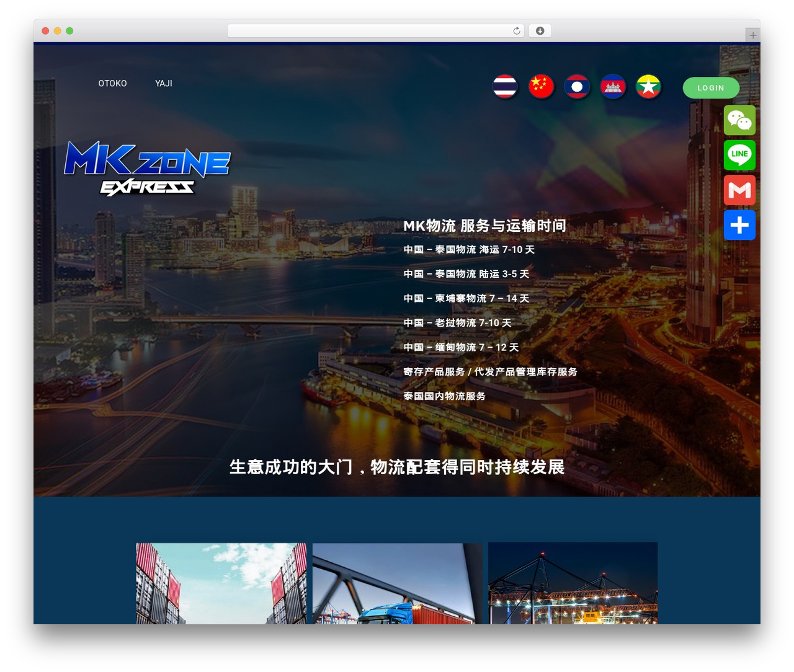794x672 pixels.
Task: Pick the Myanmar flag language icon
Action: click(x=648, y=86)
